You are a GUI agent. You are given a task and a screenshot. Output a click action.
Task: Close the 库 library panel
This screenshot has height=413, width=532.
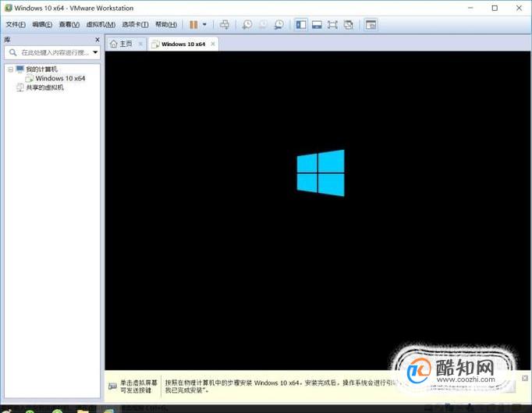(x=98, y=40)
